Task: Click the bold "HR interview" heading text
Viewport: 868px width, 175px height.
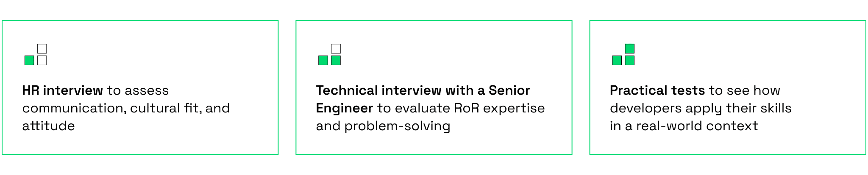Action: (62, 90)
